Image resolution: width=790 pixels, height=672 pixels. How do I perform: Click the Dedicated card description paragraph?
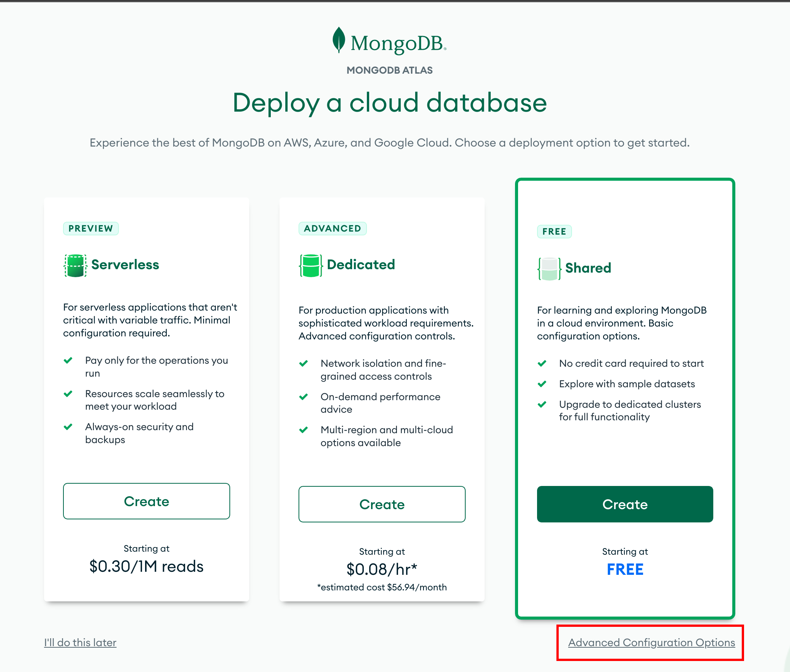[x=386, y=323]
